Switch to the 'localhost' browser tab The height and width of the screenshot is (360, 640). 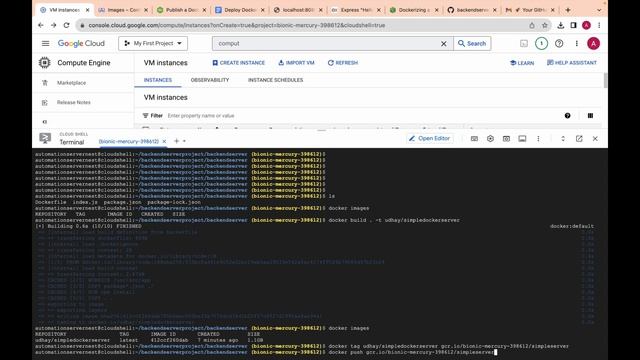(x=298, y=10)
